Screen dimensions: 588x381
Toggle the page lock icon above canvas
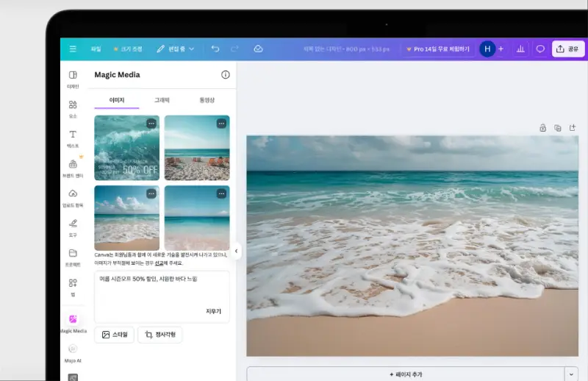click(x=542, y=128)
